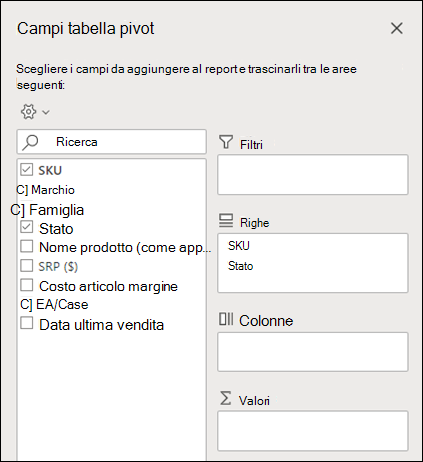Click the Costo articolo margine label
The width and height of the screenshot is (423, 462).
[108, 287]
